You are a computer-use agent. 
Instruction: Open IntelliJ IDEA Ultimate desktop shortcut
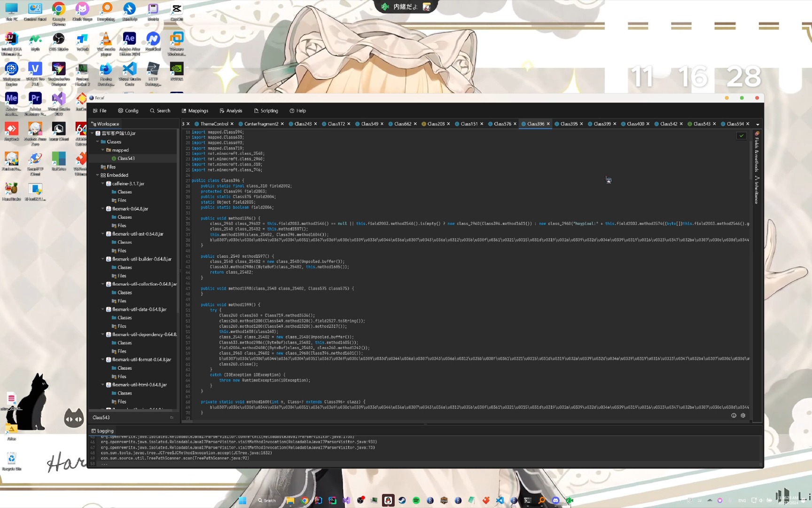11,44
